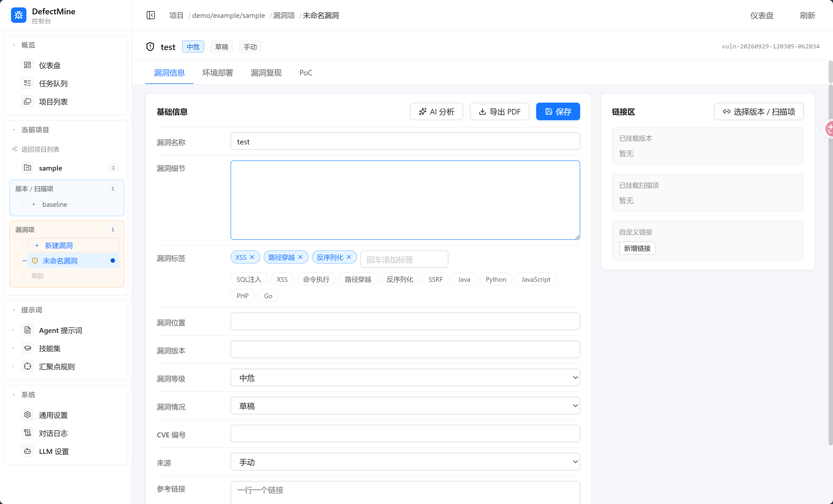Click the task queue list icon
The height and width of the screenshot is (504, 833).
click(x=28, y=83)
